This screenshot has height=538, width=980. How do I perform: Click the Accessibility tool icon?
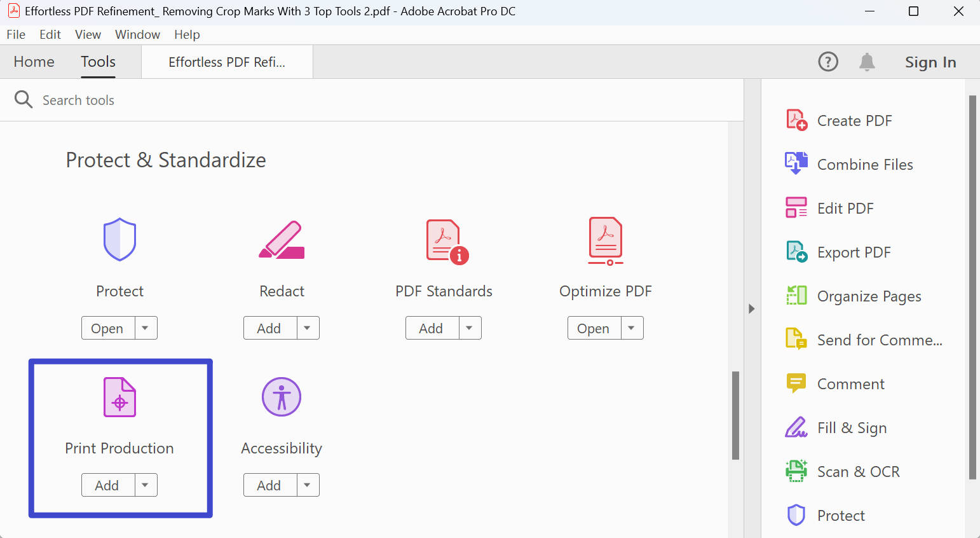tap(282, 397)
